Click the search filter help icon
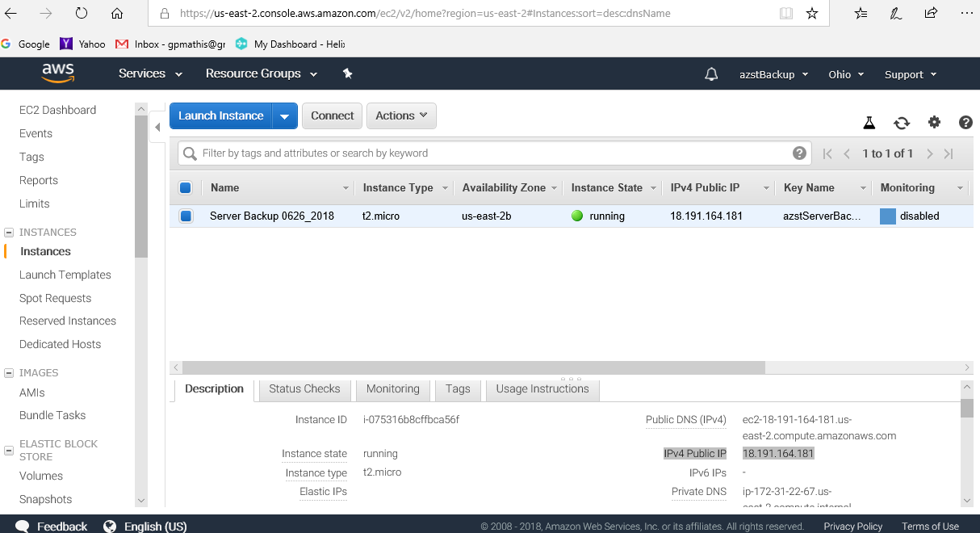This screenshot has width=980, height=533. point(799,153)
